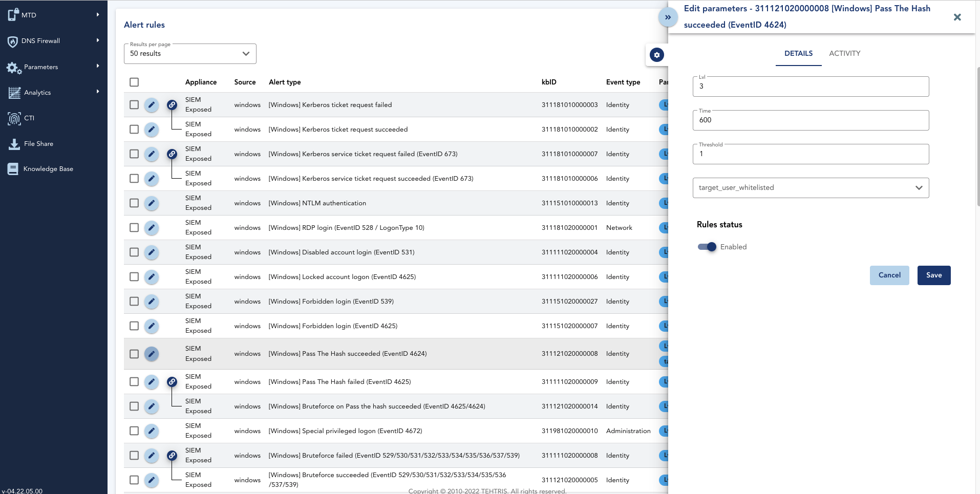
Task: Click link icon on Kerberos service ticket failed row
Action: (172, 154)
